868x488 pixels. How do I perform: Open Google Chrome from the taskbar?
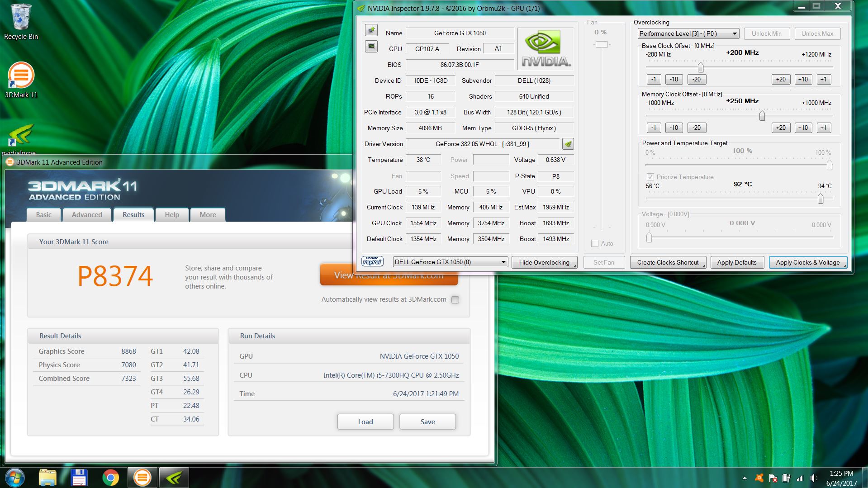(x=111, y=478)
